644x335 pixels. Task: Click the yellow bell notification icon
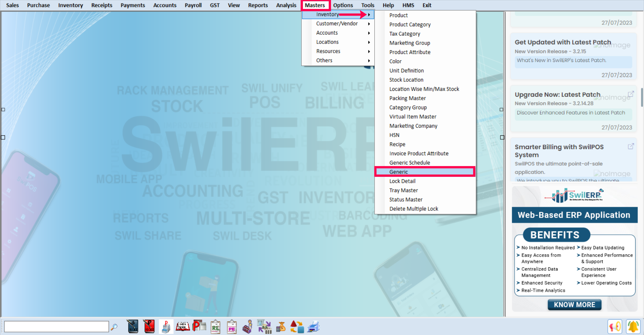coord(633,327)
